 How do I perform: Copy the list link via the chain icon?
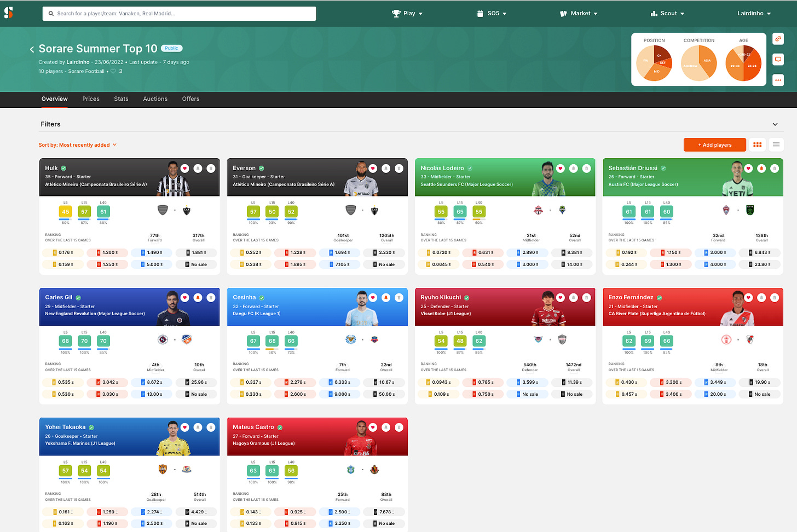[x=778, y=38]
